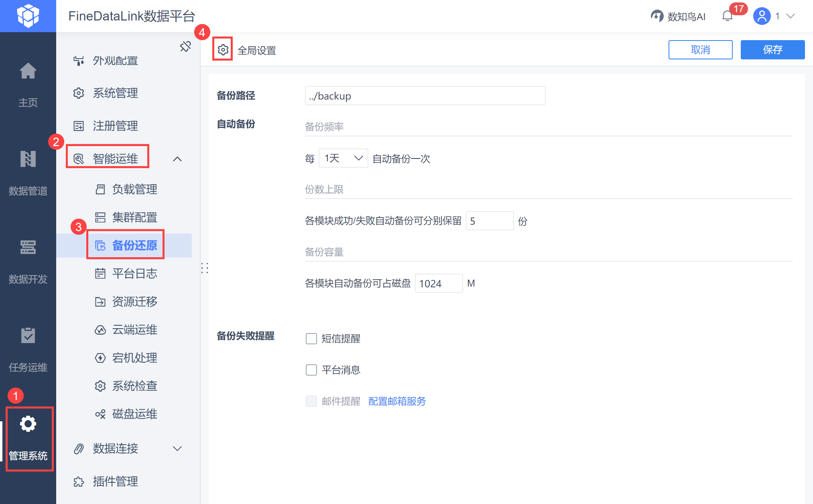Toggle the 邮件提醒 checkbox
Image resolution: width=813 pixels, height=504 pixels.
tap(311, 401)
